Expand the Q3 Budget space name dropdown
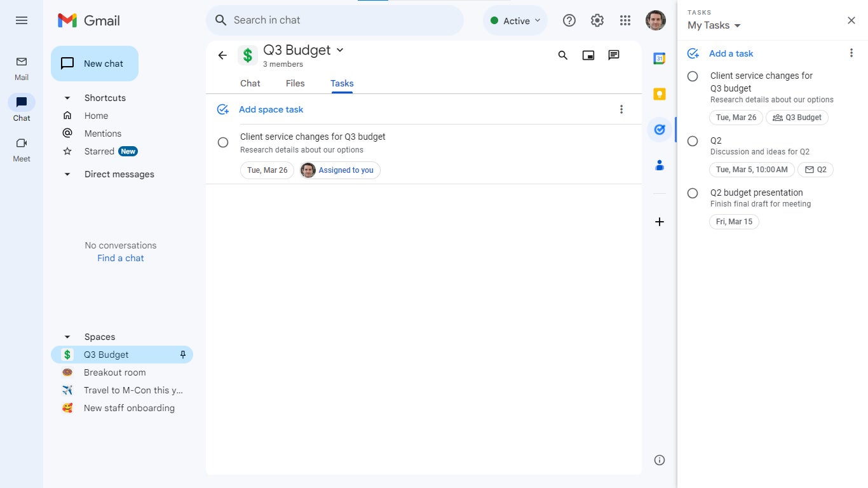 [x=340, y=50]
